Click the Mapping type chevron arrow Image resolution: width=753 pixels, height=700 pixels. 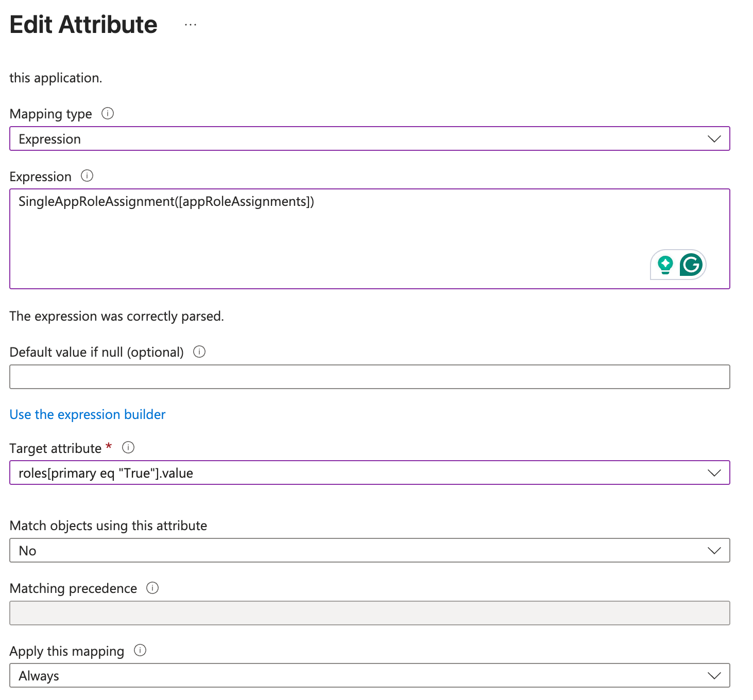tap(714, 139)
